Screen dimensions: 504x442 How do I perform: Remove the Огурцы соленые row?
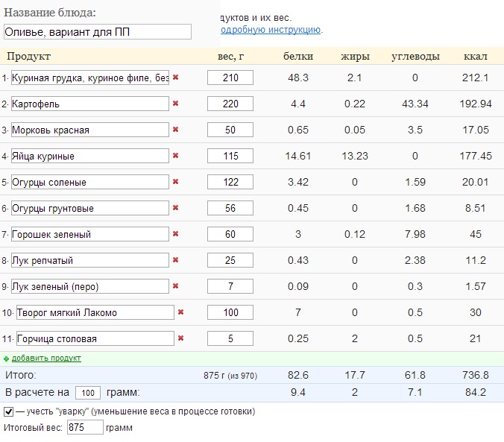(175, 182)
